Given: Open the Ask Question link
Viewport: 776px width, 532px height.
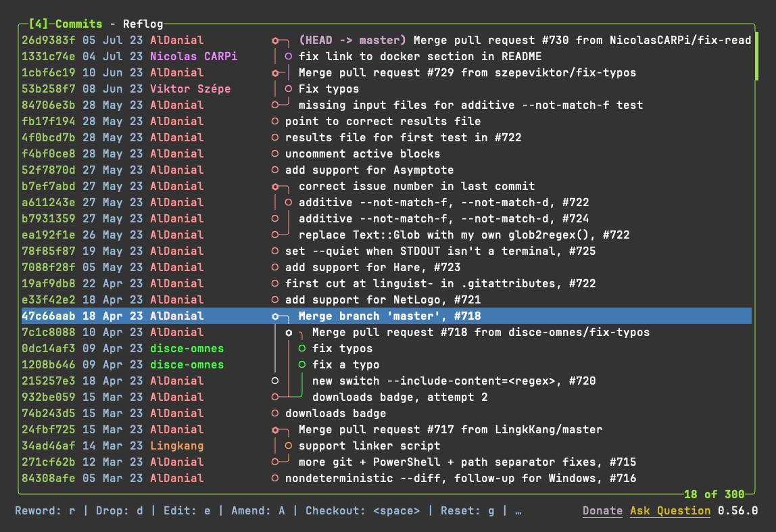Looking at the screenshot, I should click(x=670, y=511).
